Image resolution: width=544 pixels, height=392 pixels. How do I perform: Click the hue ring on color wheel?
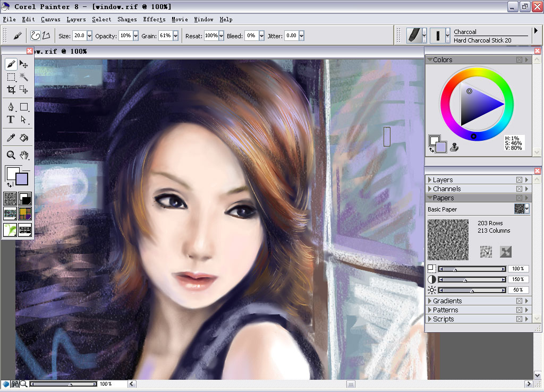(477, 71)
